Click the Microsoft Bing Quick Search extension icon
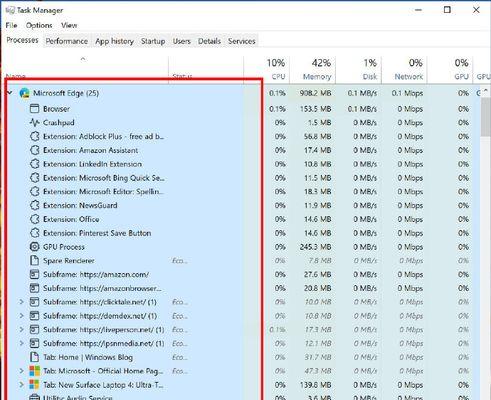The width and height of the screenshot is (491, 400). 35,178
